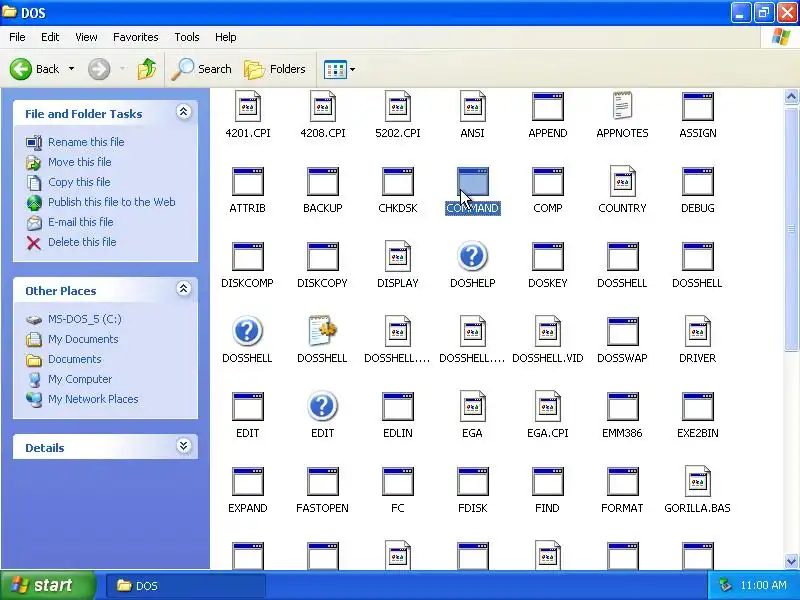The height and width of the screenshot is (600, 800).
Task: Go up one folder level
Action: click(147, 69)
